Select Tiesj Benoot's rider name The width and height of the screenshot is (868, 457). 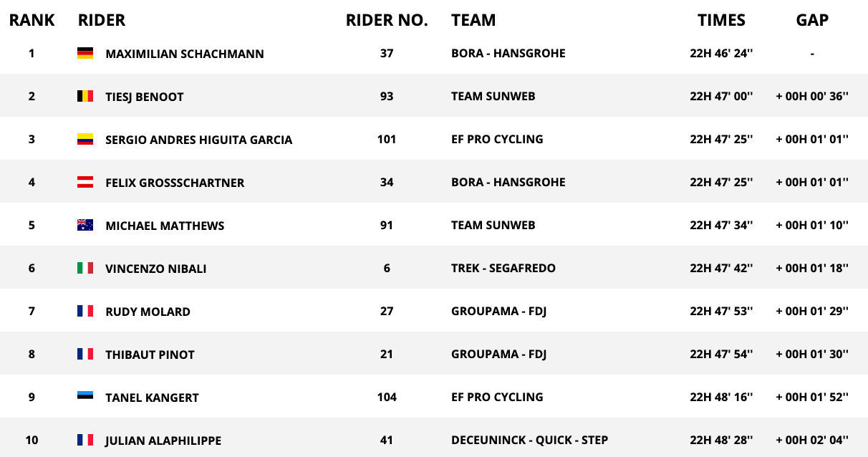click(144, 97)
